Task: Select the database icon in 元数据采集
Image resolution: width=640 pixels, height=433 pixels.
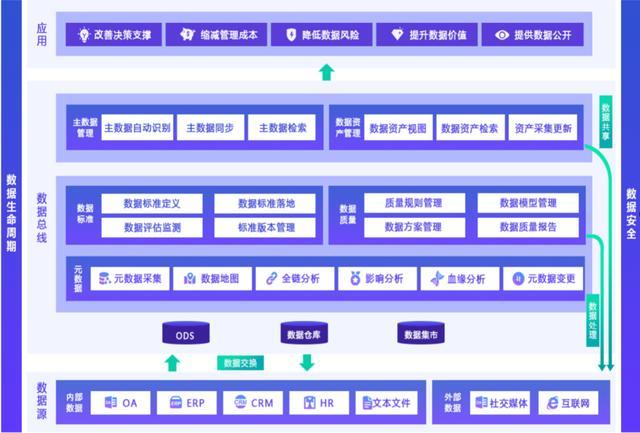Action: [x=104, y=279]
